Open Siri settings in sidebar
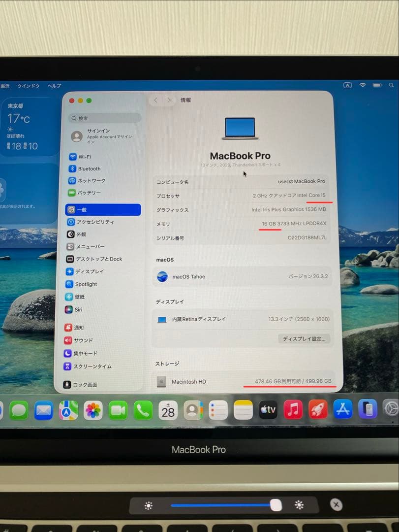This screenshot has height=532, width=399. (x=73, y=309)
